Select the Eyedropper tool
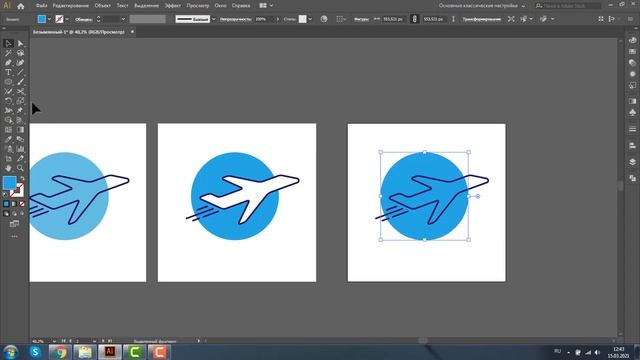640x360 pixels. click(8, 139)
